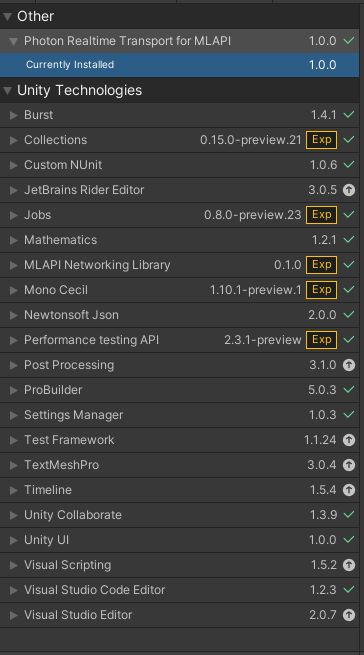Expand the Newtonsoft Json package arrow
Viewport: 364px width, 655px height.
(14, 315)
